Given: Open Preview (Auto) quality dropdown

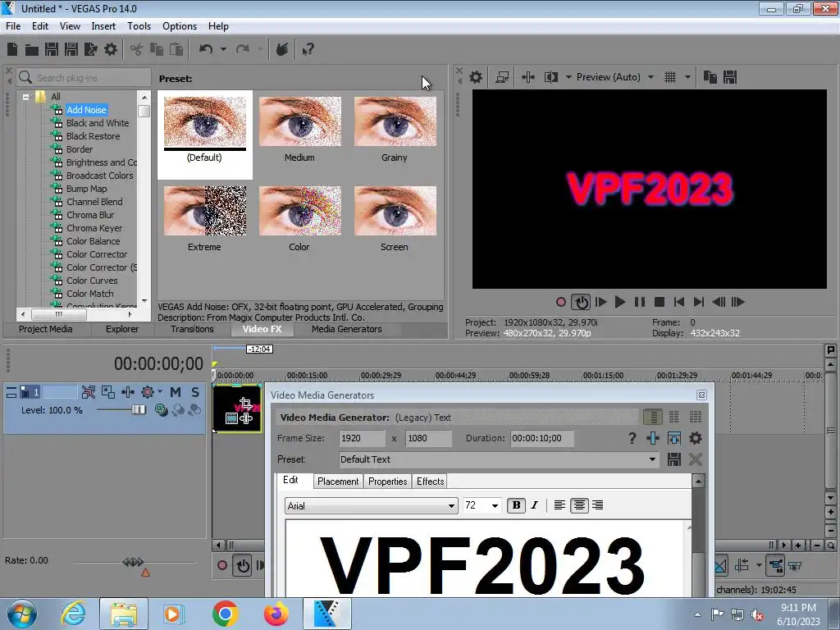Looking at the screenshot, I should tap(651, 77).
